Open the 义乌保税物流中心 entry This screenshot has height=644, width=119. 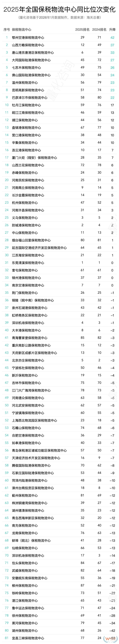point(25,218)
